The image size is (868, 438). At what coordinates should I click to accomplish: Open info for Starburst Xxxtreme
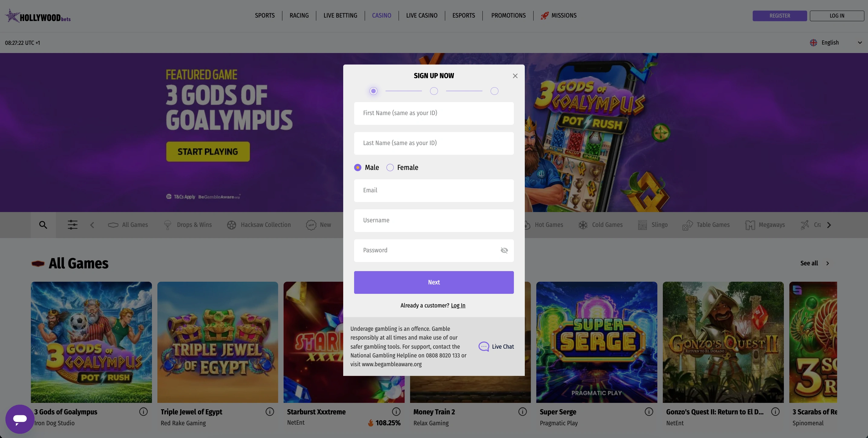[396, 412]
